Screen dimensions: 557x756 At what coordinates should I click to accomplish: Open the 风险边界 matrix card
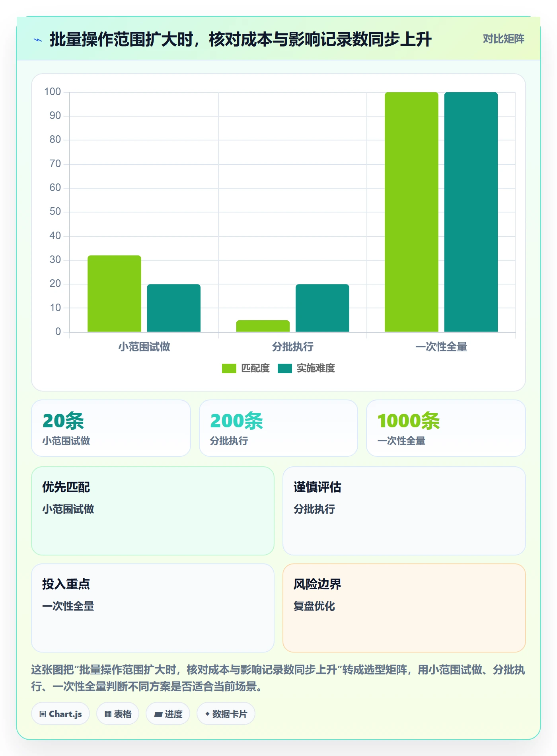click(x=404, y=608)
